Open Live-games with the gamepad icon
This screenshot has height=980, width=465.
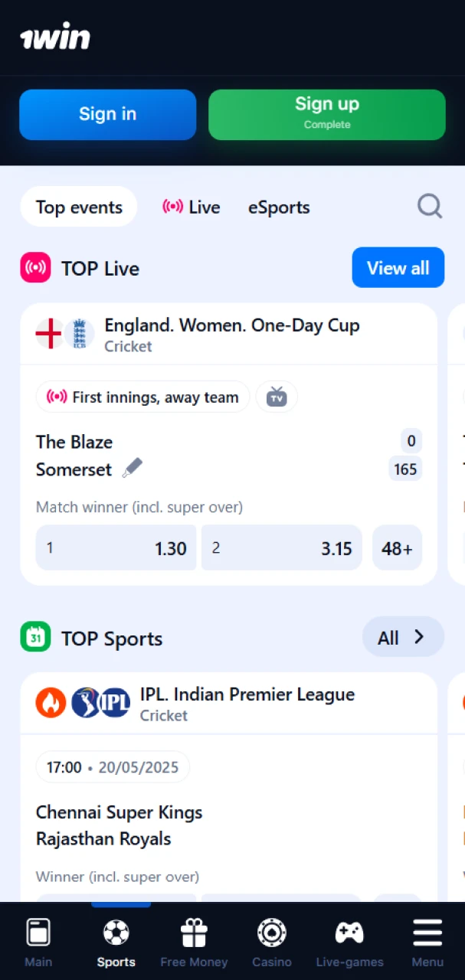(349, 932)
